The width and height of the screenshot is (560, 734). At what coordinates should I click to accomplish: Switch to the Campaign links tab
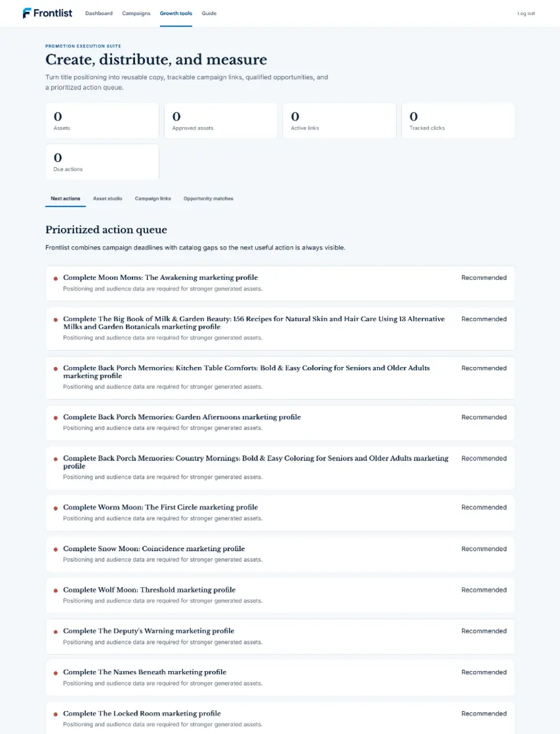click(x=152, y=198)
